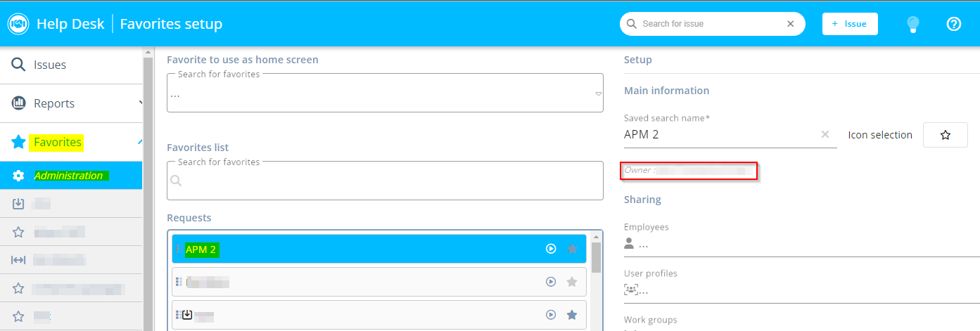This screenshot has width=980, height=331.
Task: Click the Administration gear icon
Action: pos(19,176)
